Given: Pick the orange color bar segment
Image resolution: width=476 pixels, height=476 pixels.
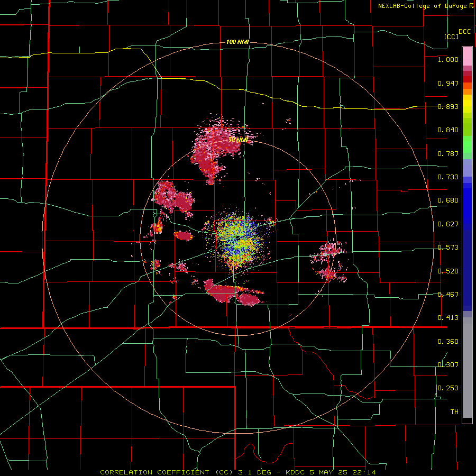Looking at the screenshot, I should point(467,91).
